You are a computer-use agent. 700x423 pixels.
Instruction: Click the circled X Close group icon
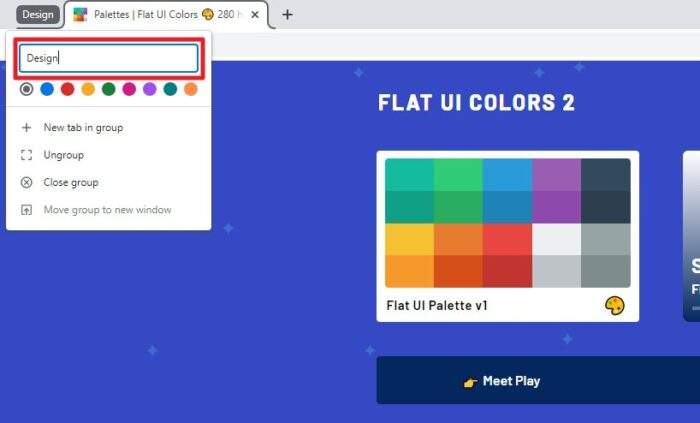pos(26,182)
